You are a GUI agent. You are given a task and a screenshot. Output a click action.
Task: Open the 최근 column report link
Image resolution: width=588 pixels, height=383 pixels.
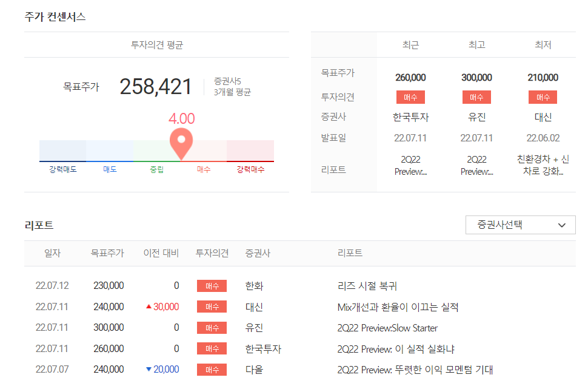click(410, 166)
